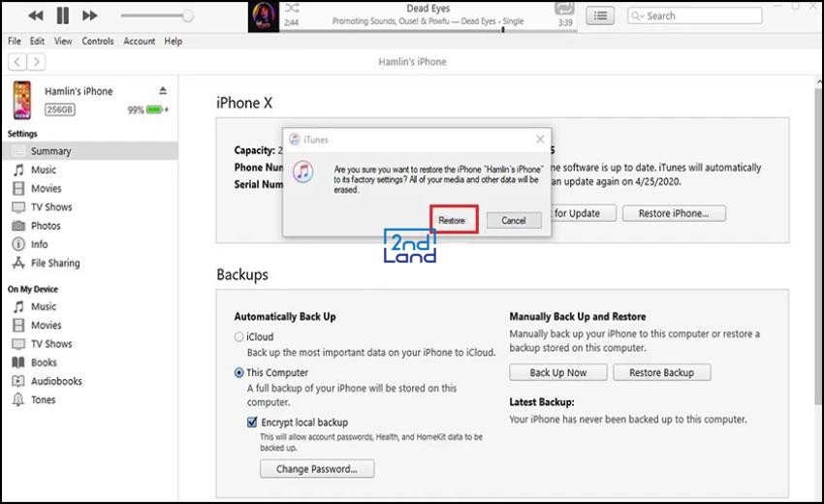The width and height of the screenshot is (824, 504).
Task: Click the Check for Update button
Action: [584, 213]
